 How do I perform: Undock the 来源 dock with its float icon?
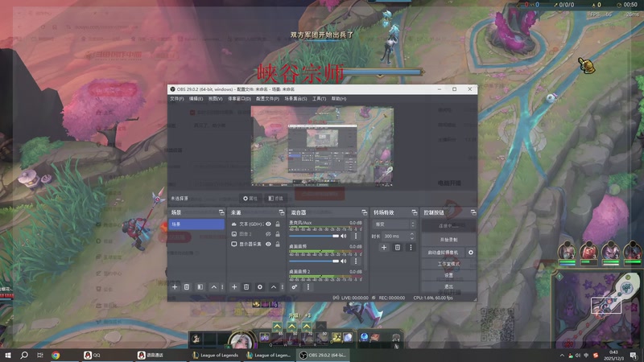pyautogui.click(x=281, y=212)
